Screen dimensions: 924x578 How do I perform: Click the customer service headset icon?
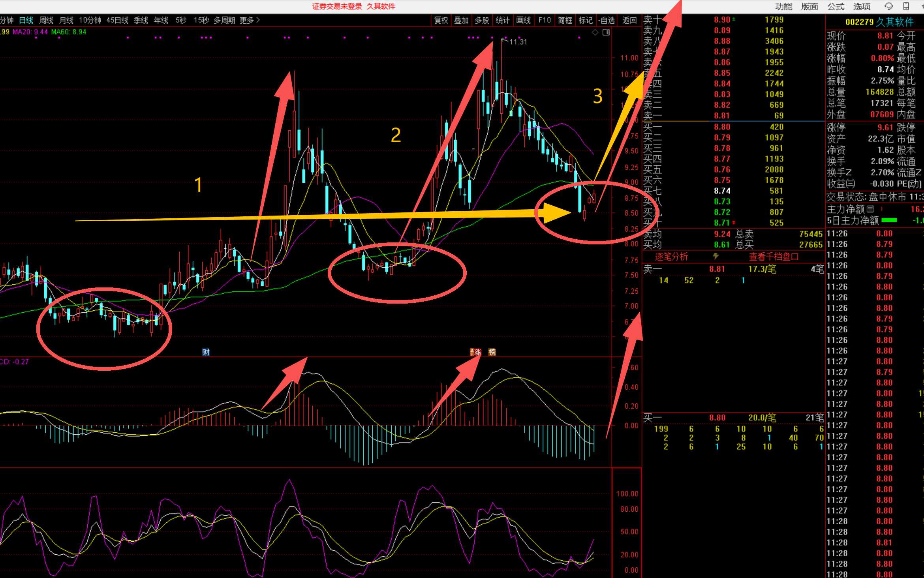pyautogui.click(x=888, y=6)
